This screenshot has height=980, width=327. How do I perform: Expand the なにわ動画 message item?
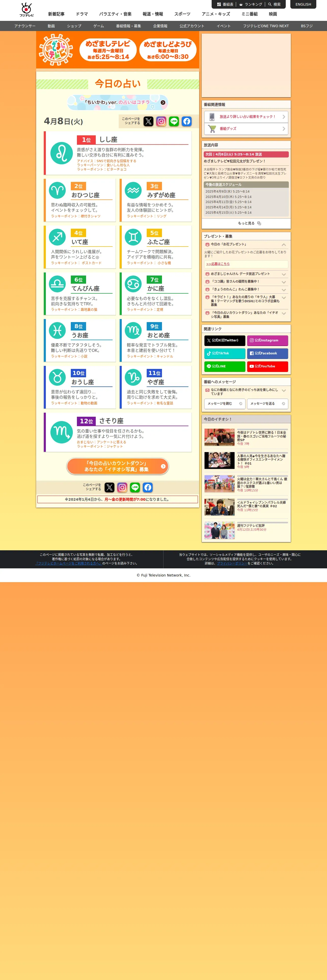[284, 391]
